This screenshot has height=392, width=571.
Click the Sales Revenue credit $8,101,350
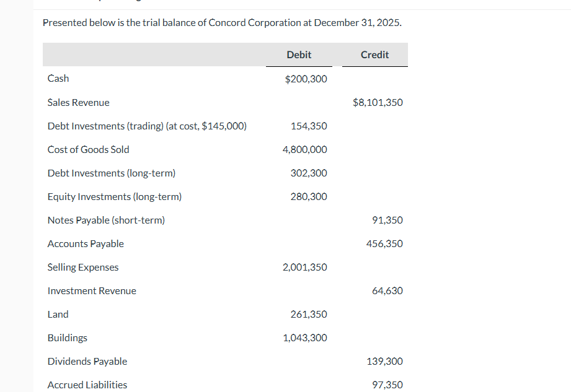tap(378, 102)
